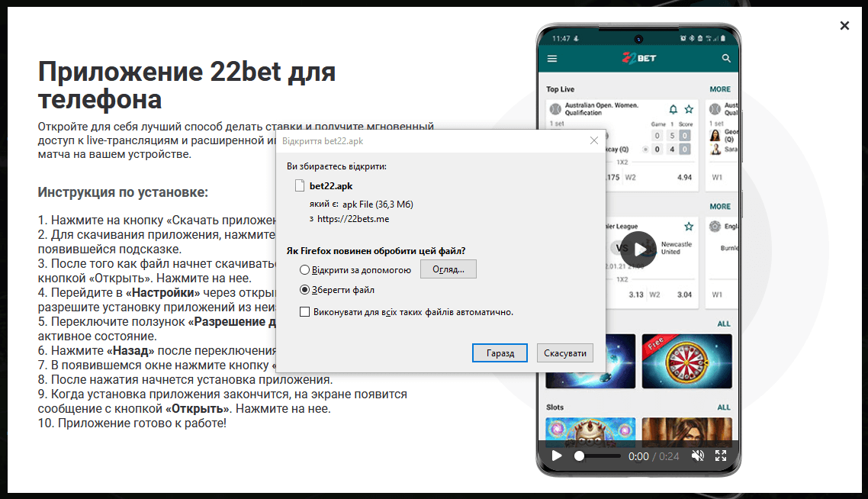The image size is (868, 499).
Task: Click the bell notification icon on Australian Open match
Action: click(674, 109)
